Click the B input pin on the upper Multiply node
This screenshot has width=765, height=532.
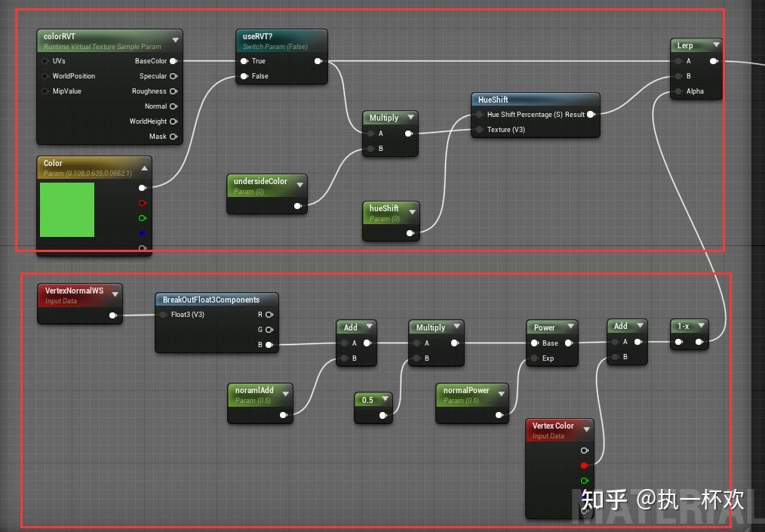(371, 148)
